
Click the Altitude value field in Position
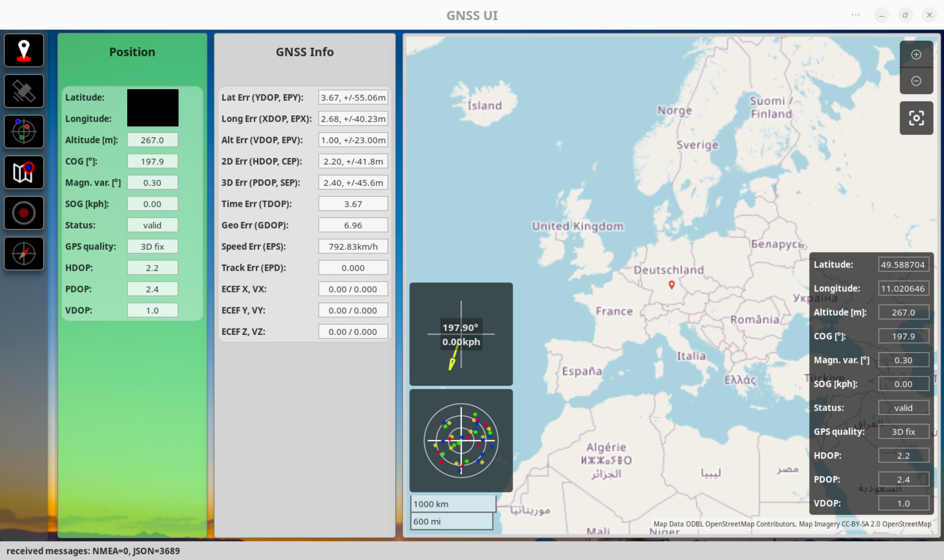point(152,140)
